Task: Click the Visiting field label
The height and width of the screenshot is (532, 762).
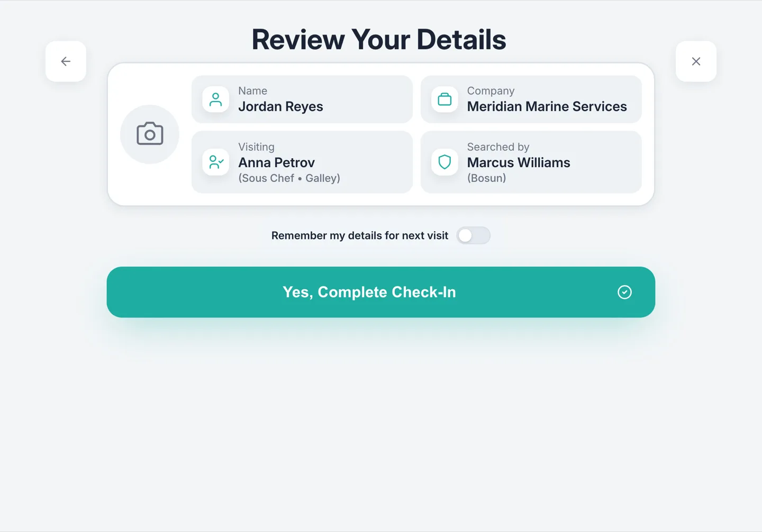Action: pyautogui.click(x=256, y=147)
